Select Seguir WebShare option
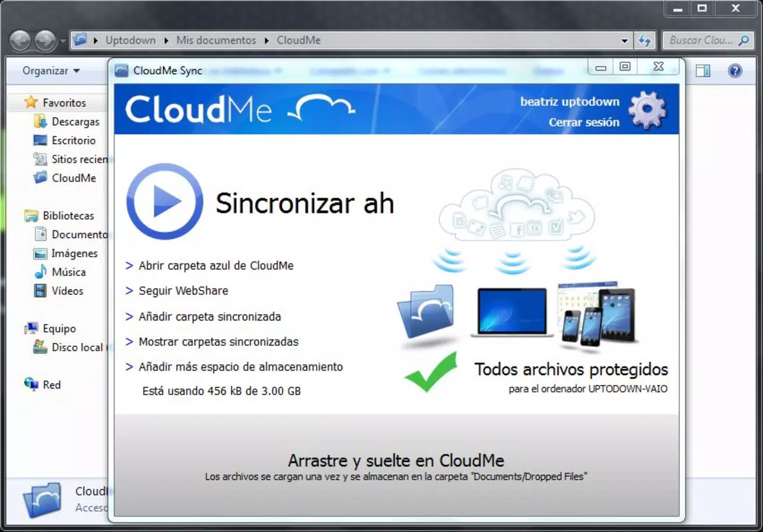Viewport: 763px width, 532px height. pyautogui.click(x=184, y=291)
